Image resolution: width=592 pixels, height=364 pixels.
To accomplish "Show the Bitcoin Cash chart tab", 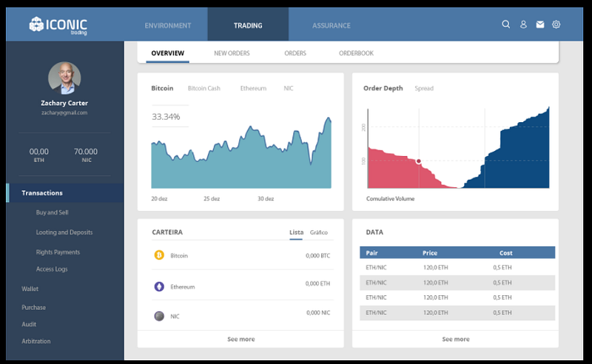I will [x=204, y=88].
